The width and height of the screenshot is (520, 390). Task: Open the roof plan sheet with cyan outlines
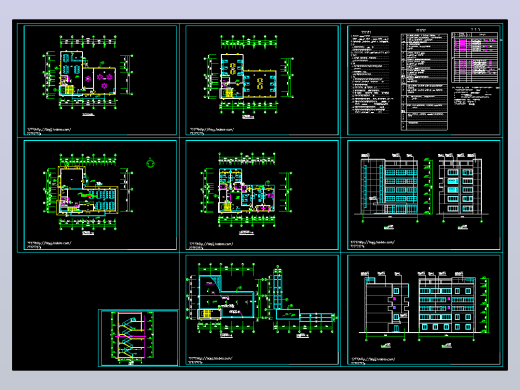(262, 310)
